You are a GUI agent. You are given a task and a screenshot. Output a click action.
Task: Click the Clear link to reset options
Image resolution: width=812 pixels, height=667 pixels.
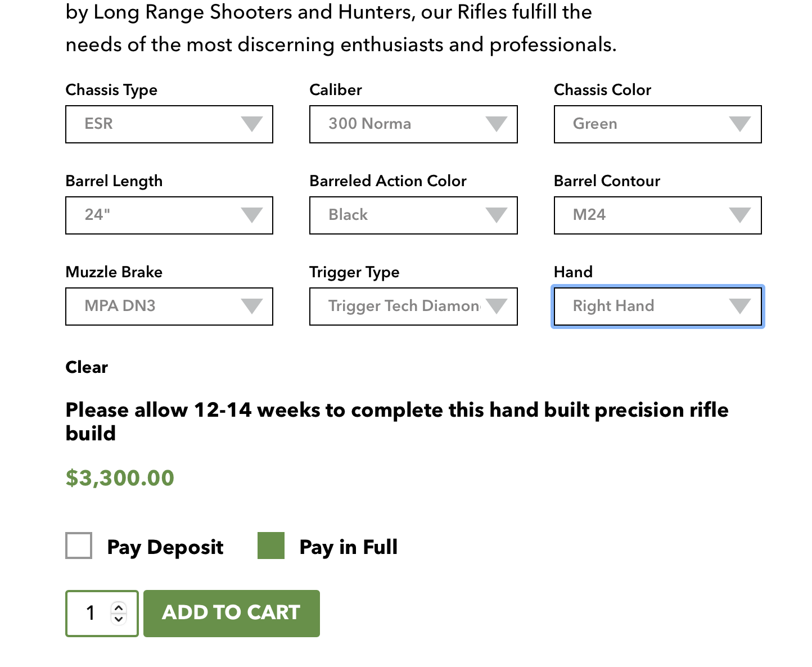click(87, 367)
